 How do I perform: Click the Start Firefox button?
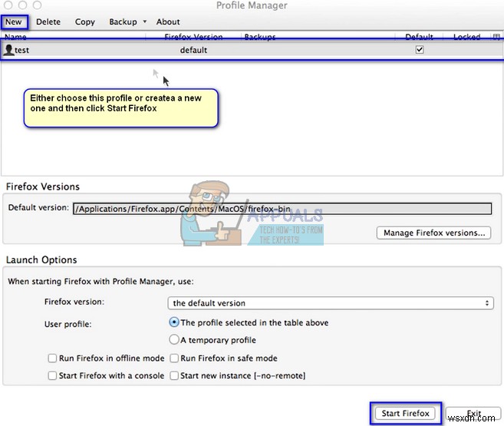pyautogui.click(x=405, y=413)
